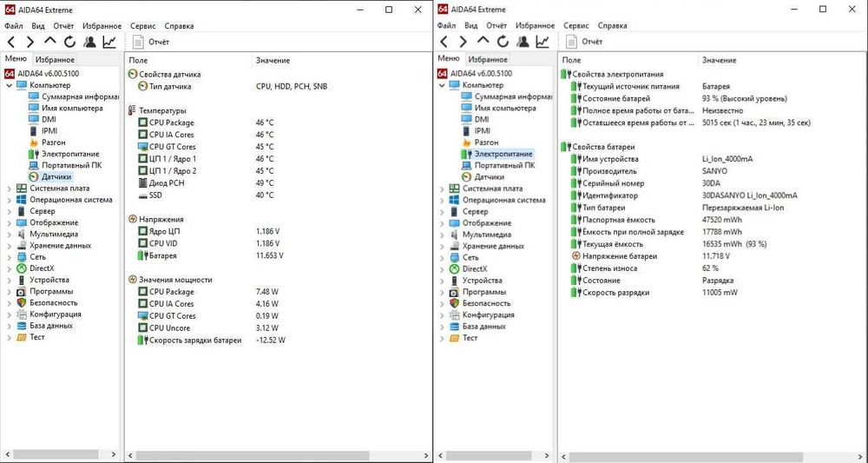Screen dimensions: 868x463
Task: Expand Безопасность node in right window tree
Action: coord(442,303)
